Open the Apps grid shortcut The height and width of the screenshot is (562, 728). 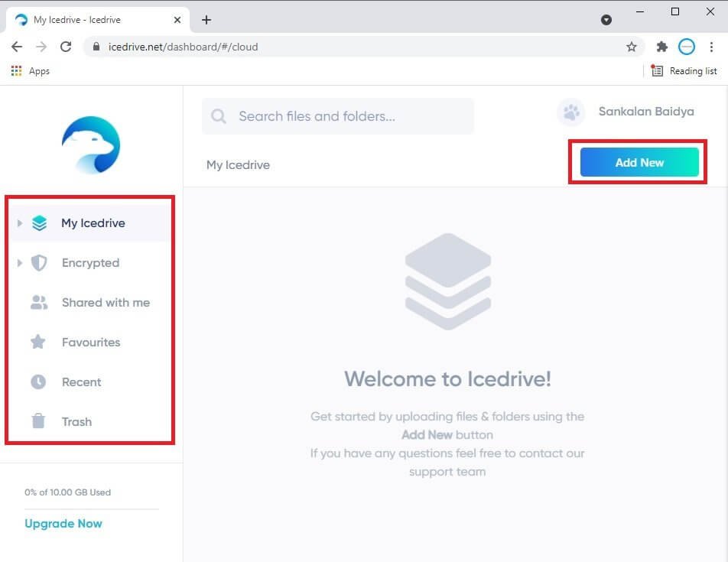tap(30, 71)
